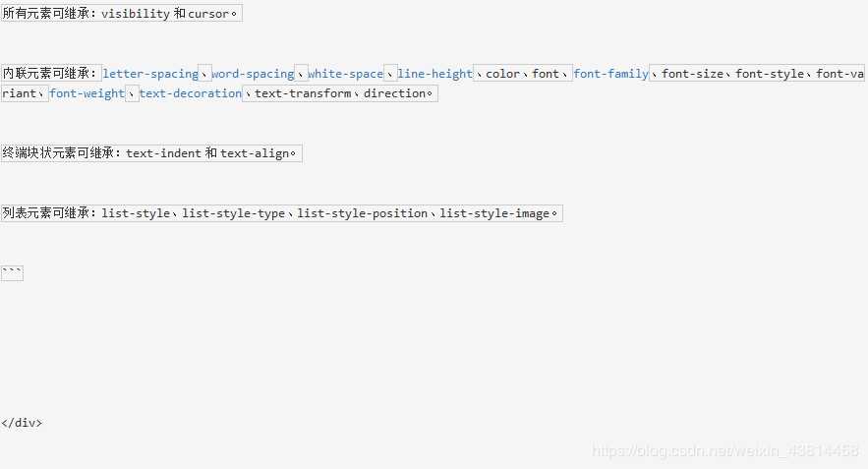Click the blog.csdn.net watermark URL

725,450
